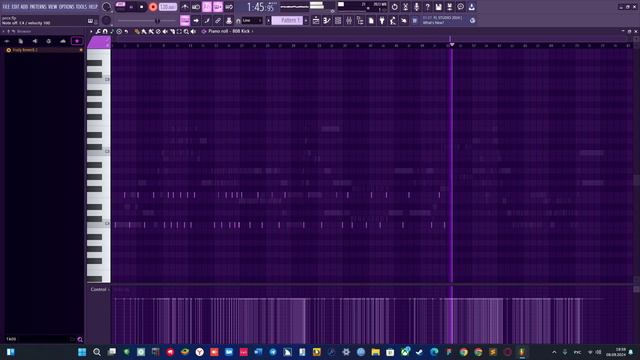Click the tempo tapper icon
640x360 pixels.
(x=393, y=20)
